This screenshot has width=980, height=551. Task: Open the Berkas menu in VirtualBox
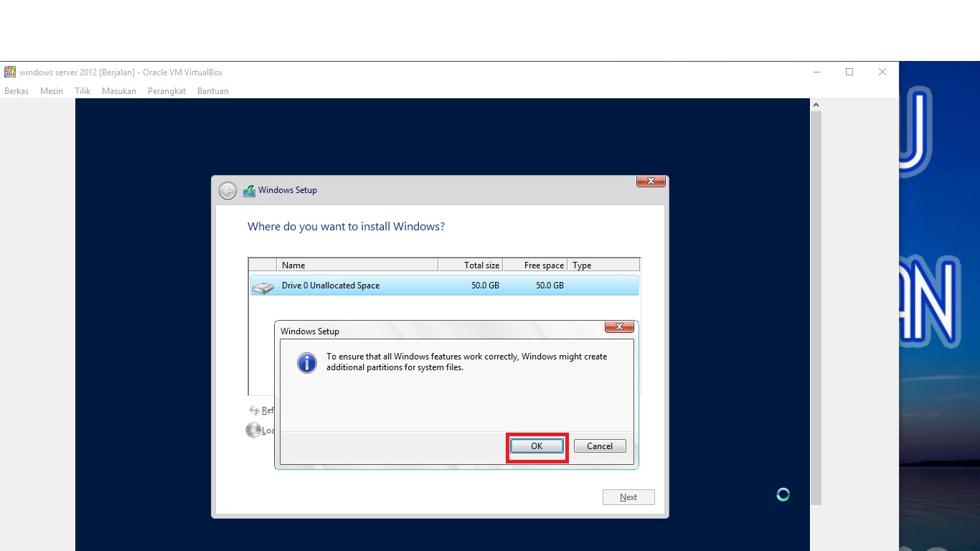17,91
